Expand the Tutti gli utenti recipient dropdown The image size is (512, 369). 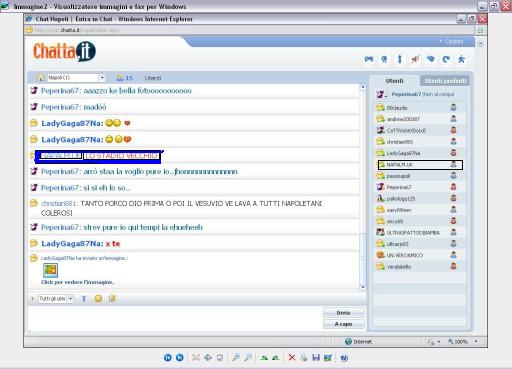click(x=70, y=299)
